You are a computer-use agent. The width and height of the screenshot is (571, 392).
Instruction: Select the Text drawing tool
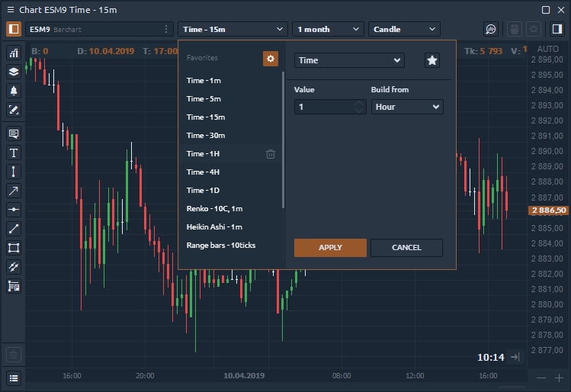coord(14,153)
